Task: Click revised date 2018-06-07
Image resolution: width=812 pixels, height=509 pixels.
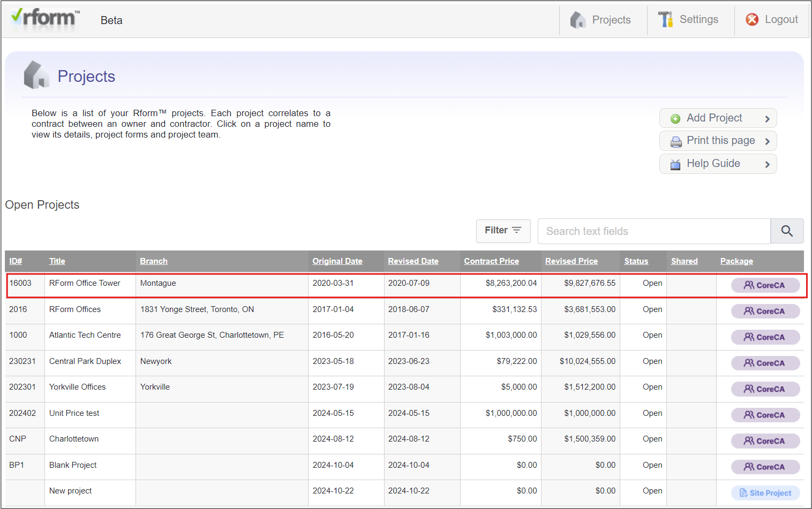Action: [x=409, y=309]
